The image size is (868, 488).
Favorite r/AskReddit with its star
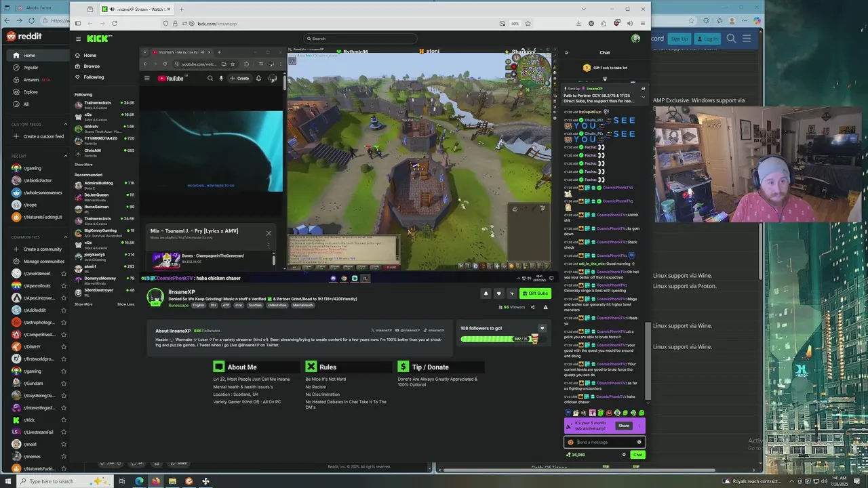[64, 310]
